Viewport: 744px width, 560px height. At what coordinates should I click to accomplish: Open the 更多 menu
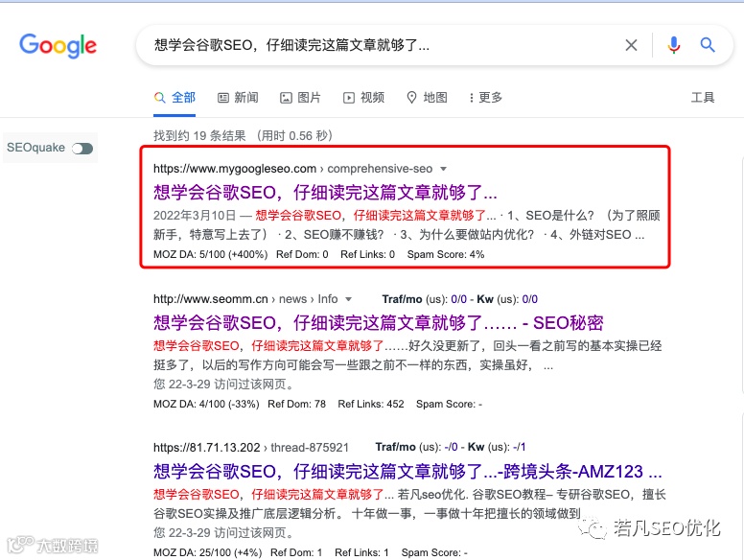[485, 98]
